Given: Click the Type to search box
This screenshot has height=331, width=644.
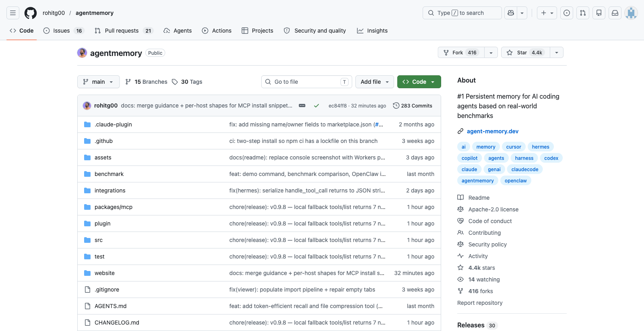Looking at the screenshot, I should 462,13.
